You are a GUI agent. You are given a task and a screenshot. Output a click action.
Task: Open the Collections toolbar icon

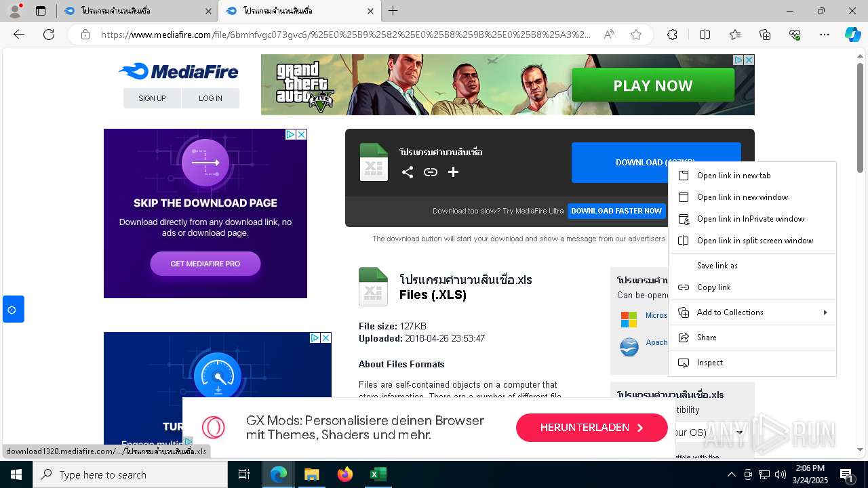pyautogui.click(x=765, y=35)
